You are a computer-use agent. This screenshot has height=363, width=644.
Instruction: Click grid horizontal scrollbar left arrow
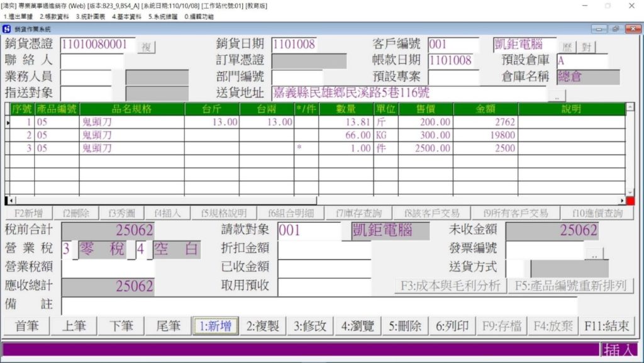click(x=11, y=201)
